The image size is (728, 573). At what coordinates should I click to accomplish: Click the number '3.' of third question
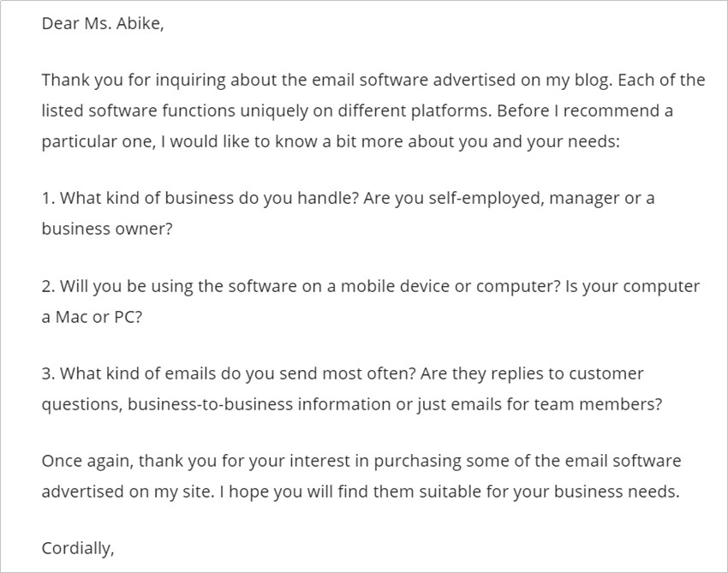tap(49, 373)
